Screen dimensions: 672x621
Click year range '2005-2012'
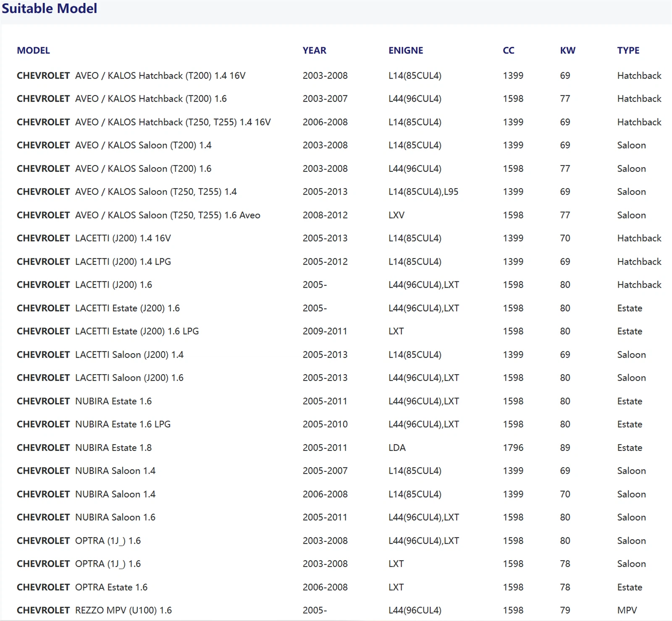325,262
